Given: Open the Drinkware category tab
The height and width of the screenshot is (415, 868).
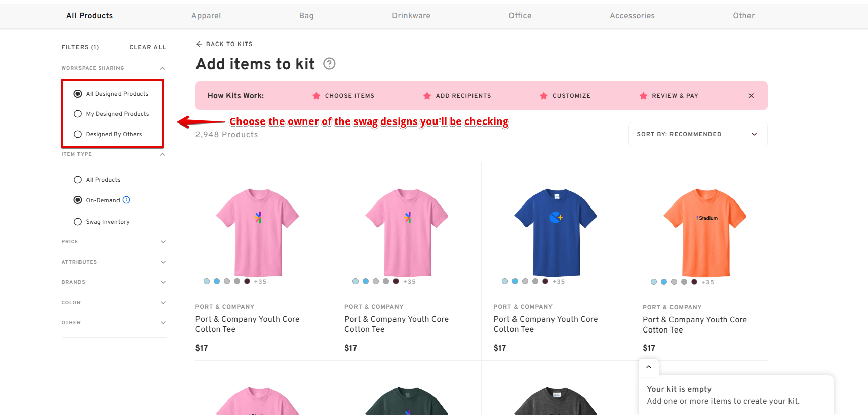Looking at the screenshot, I should click(x=411, y=16).
